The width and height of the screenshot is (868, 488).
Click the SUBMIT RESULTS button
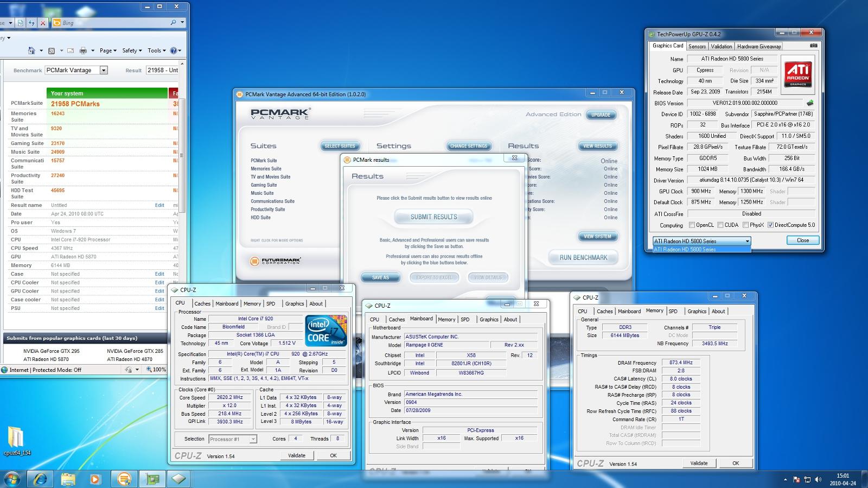click(433, 217)
